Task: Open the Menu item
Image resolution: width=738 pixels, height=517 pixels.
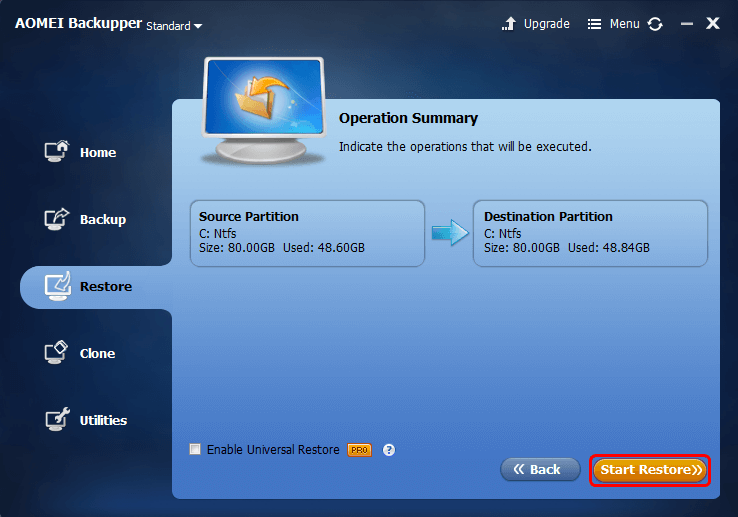Action: click(624, 24)
